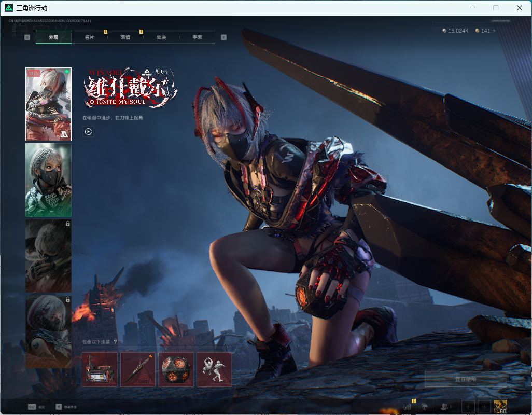
Task: Click the 三角洲行动 app icon in title bar
Action: (9, 8)
